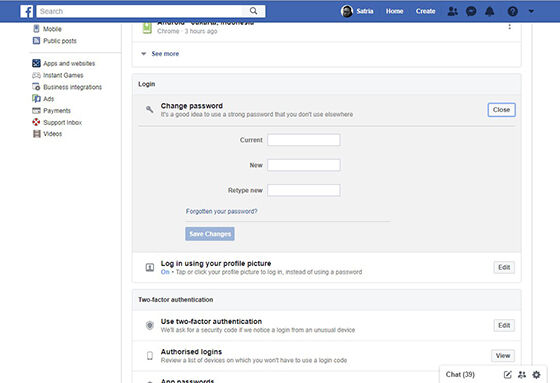This screenshot has height=383, width=560.
Task: Click the shield icon for two-factor authentication
Action: pos(150,325)
